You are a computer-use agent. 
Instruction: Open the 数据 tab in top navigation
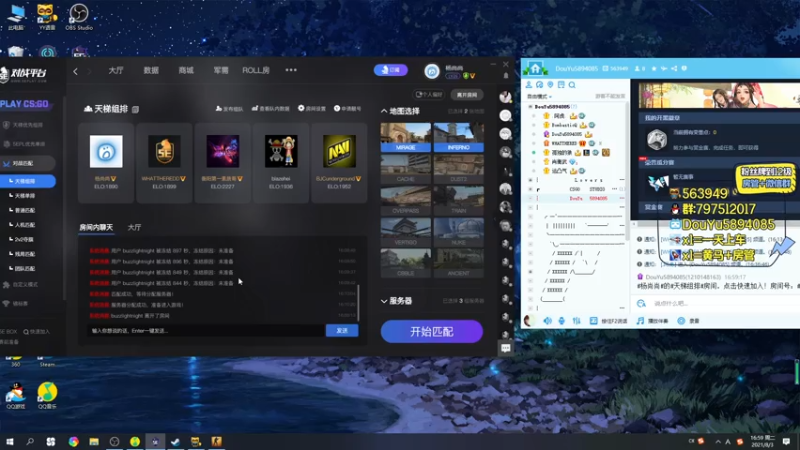(x=151, y=70)
